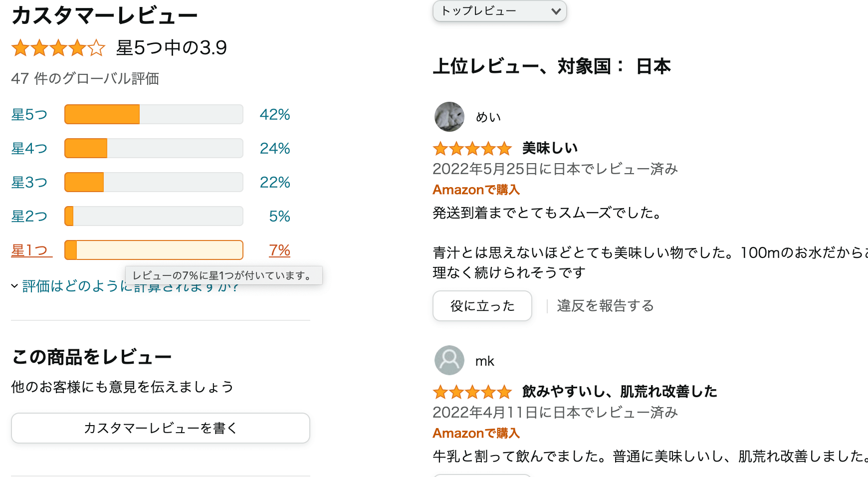Open the トップレビュー sort dropdown
This screenshot has width=868, height=477.
(499, 11)
